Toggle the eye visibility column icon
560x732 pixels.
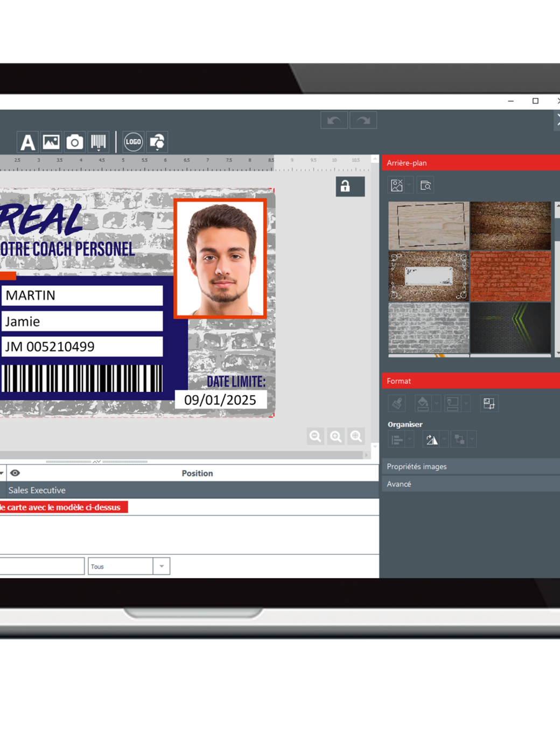pyautogui.click(x=15, y=473)
